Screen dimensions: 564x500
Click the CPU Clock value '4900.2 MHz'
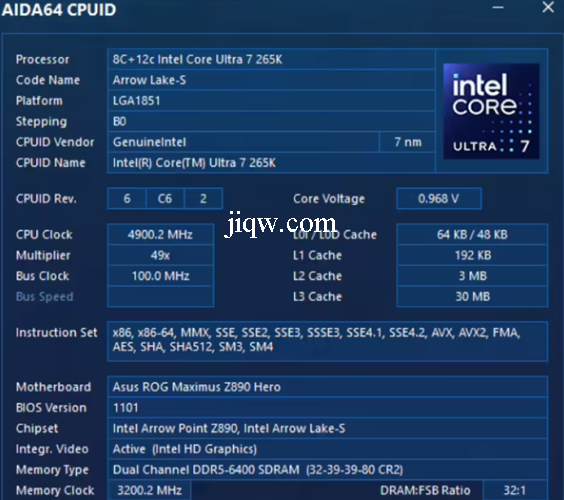[160, 235]
